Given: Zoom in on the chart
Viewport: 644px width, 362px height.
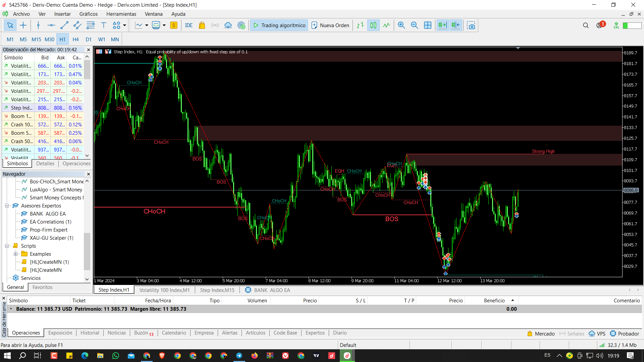Looking at the screenshot, I should tap(401, 25).
